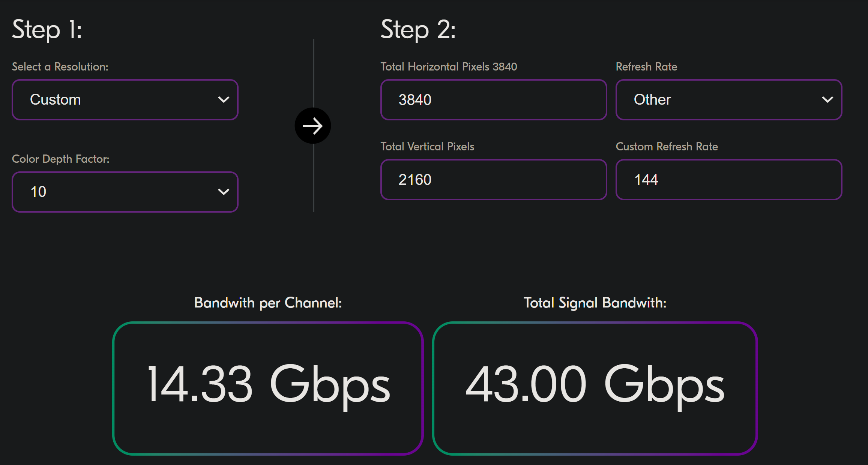Click the "Step 2:" heading
The width and height of the screenshot is (868, 465).
coord(418,30)
